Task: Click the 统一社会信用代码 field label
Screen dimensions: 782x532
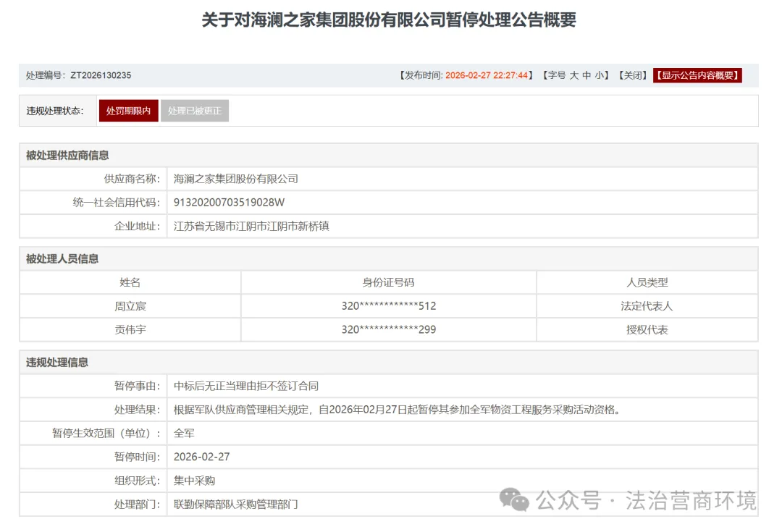Action: [117, 203]
